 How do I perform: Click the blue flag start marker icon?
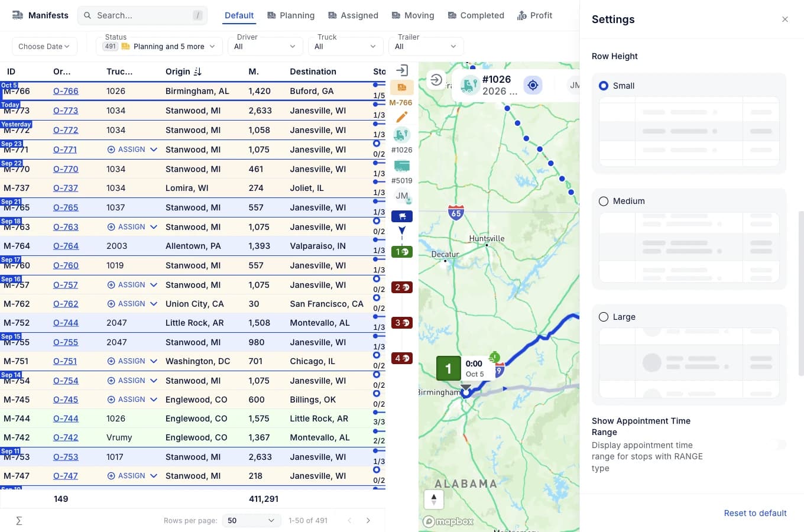[402, 216]
